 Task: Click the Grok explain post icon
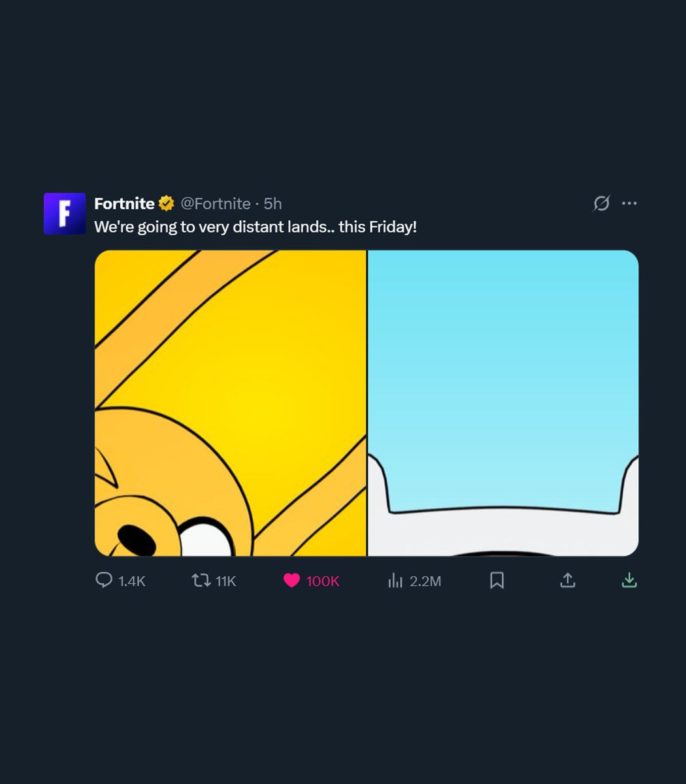coord(601,204)
